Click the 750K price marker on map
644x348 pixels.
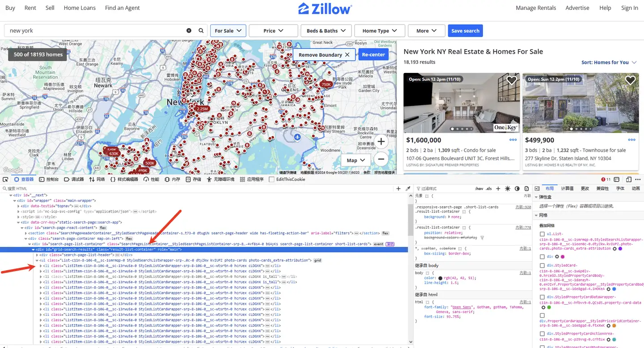pos(326,84)
